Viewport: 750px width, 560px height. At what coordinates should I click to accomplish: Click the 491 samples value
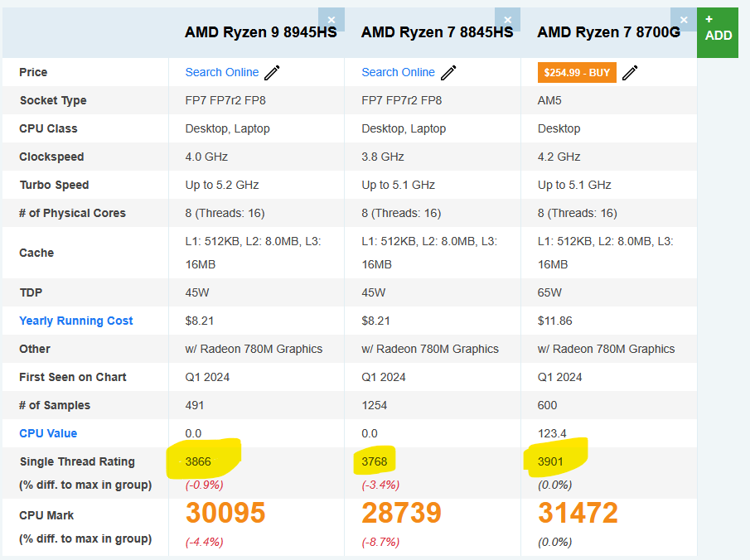pyautogui.click(x=195, y=406)
